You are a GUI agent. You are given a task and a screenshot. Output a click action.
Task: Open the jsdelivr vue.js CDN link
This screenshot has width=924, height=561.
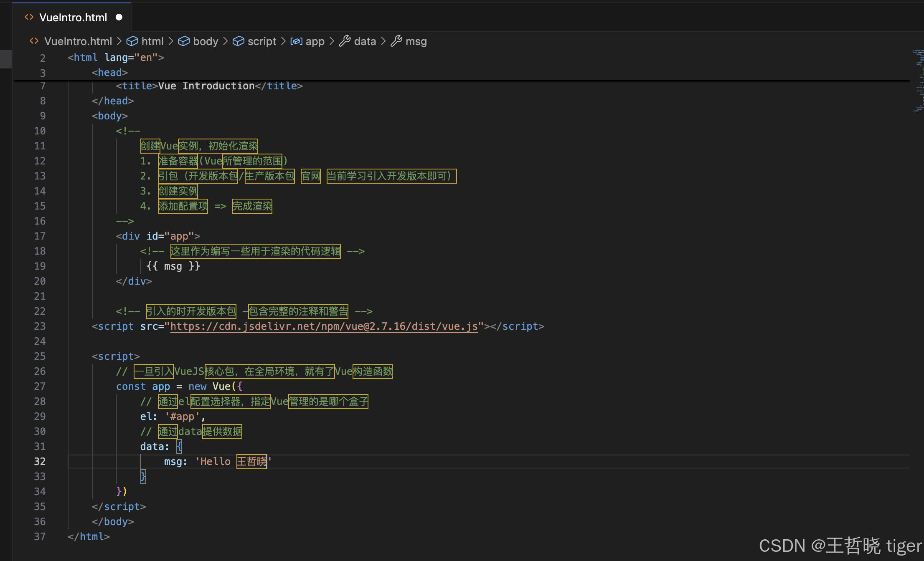(324, 326)
